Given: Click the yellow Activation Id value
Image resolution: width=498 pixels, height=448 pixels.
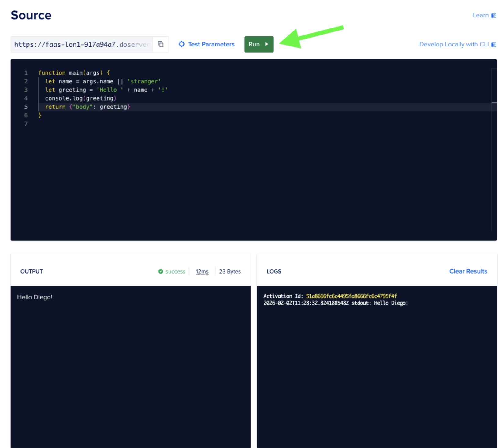Looking at the screenshot, I should pos(351,296).
